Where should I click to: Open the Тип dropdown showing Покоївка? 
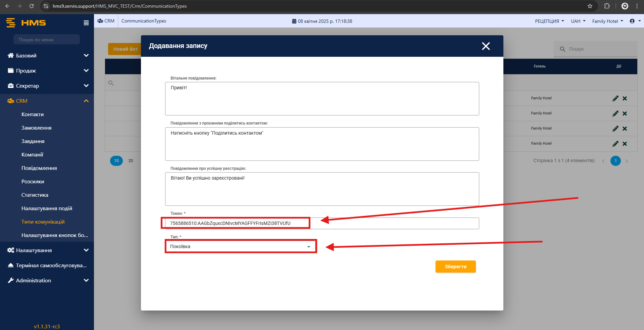(x=241, y=247)
